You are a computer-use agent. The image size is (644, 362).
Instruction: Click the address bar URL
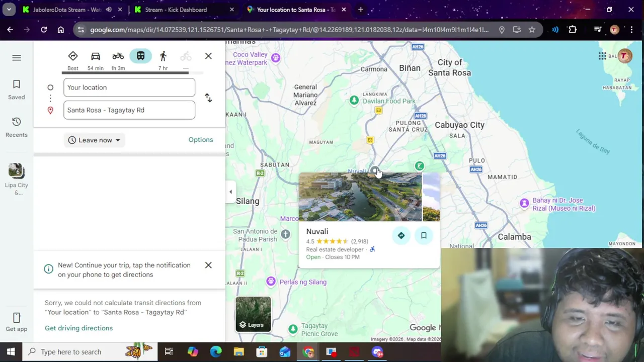pyautogui.click(x=289, y=30)
